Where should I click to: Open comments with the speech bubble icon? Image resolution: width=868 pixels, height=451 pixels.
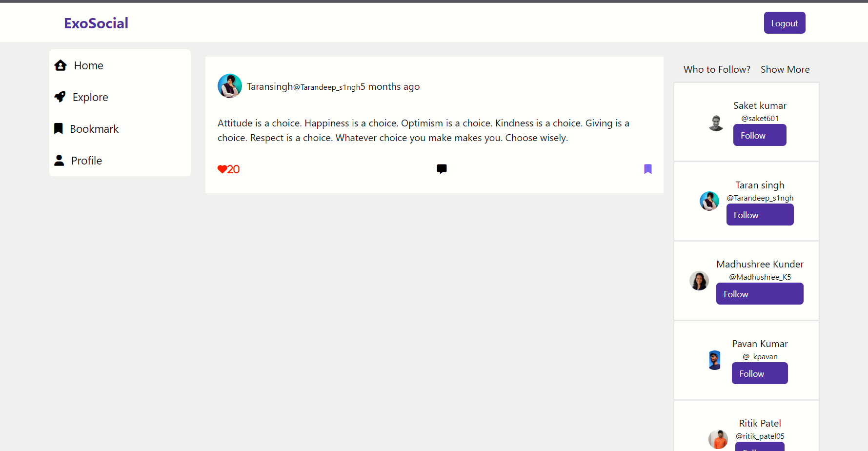[x=442, y=169]
